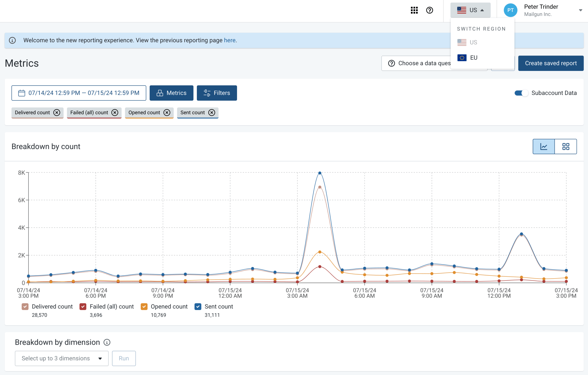Toggle the Subaccount Data switch
This screenshot has height=375, width=588.
[521, 93]
